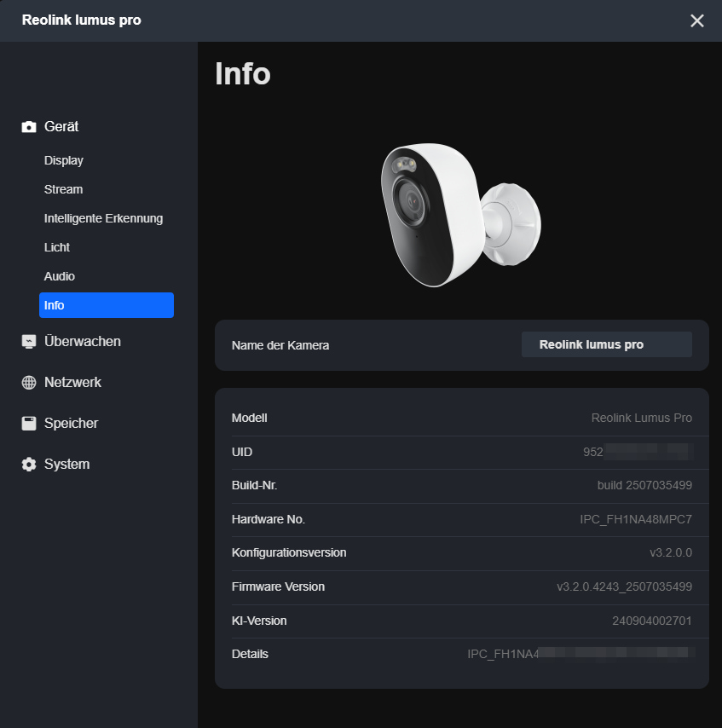This screenshot has height=728, width=722.
Task: Click the Details value starting IPC_FH1NA4
Action: 580,654
